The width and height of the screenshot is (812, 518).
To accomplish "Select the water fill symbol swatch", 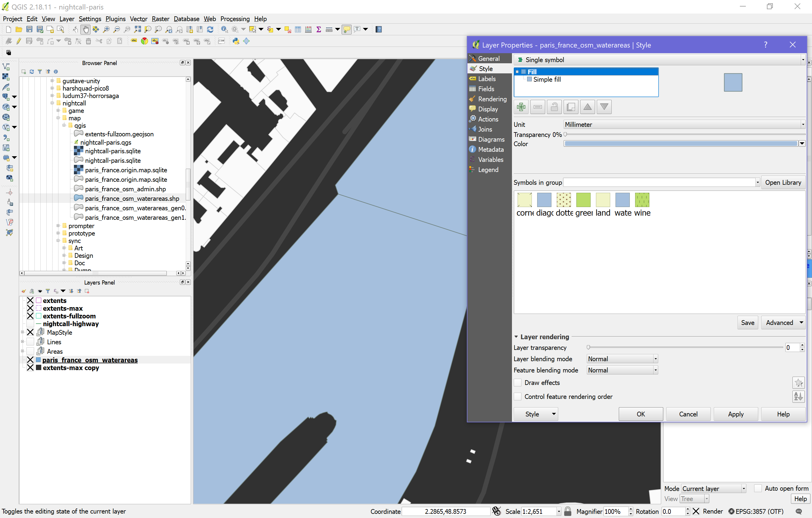I will pyautogui.click(x=622, y=200).
